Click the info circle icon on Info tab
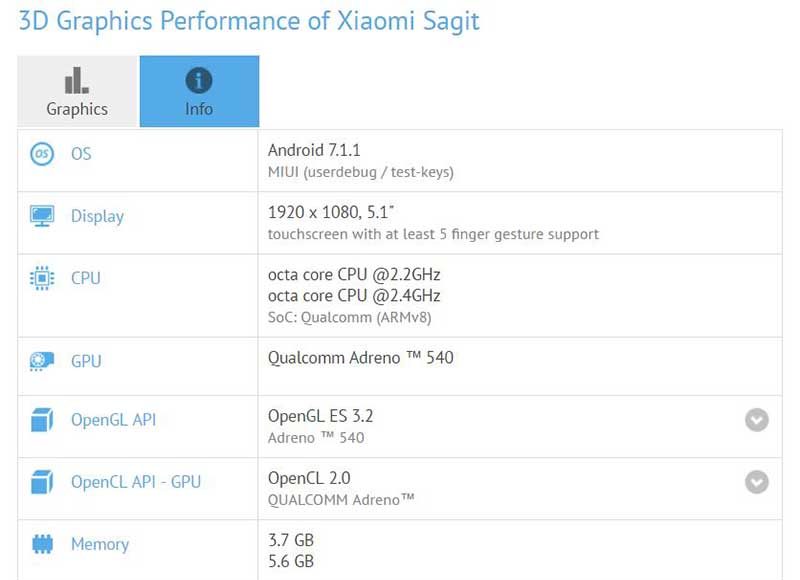This screenshot has height=580, width=800. coord(199,80)
